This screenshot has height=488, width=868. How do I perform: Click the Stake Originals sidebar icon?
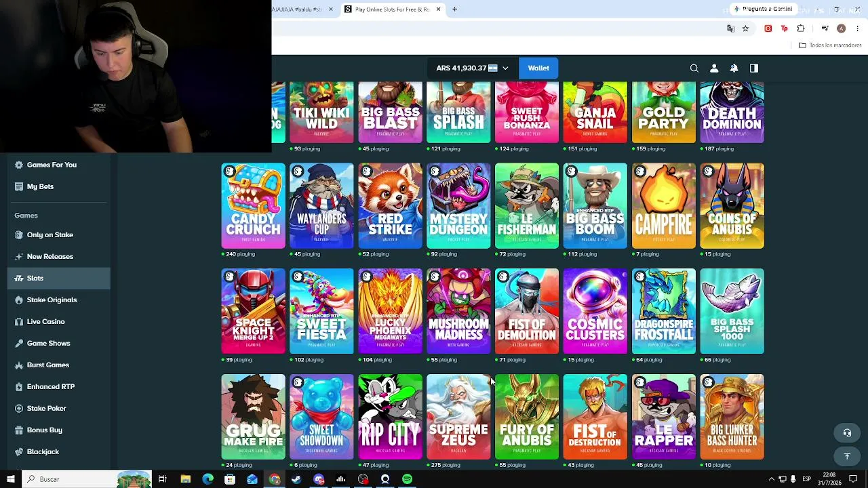point(19,300)
